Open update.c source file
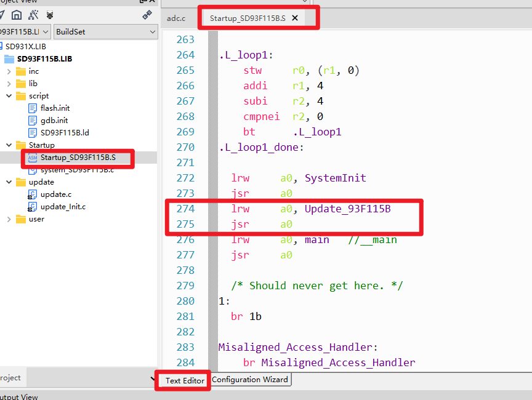 (55, 194)
